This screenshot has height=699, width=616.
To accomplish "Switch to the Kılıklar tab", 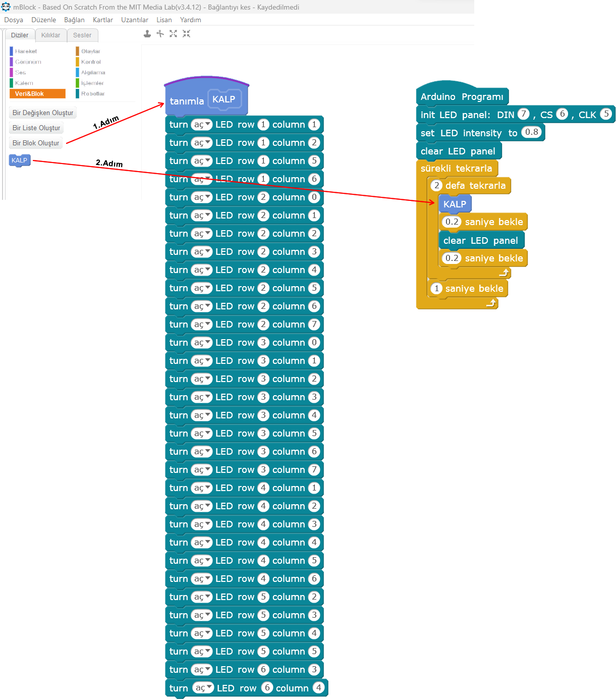I will tap(50, 35).
